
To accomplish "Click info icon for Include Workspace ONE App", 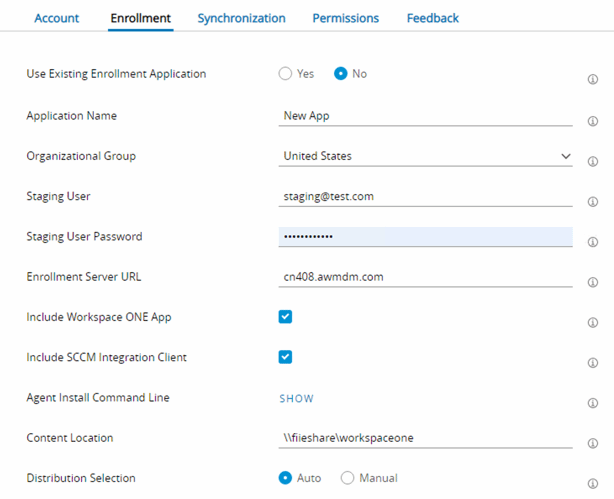I will tap(593, 322).
